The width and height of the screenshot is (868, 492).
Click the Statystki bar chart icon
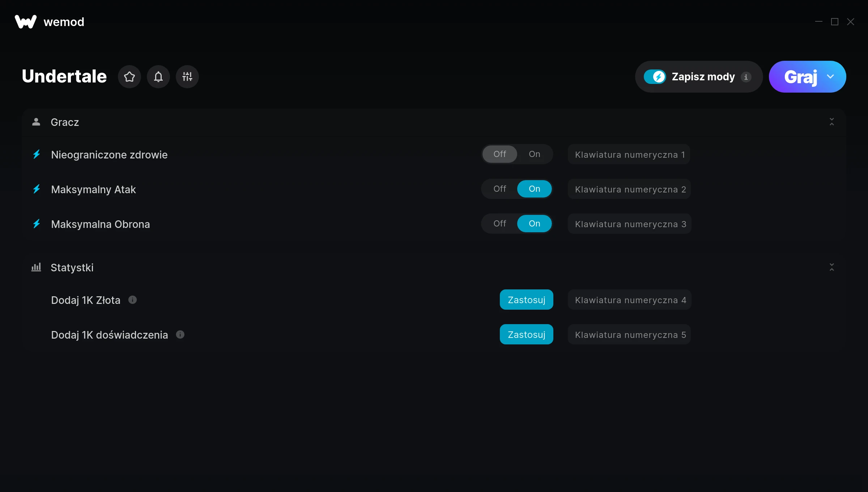click(36, 267)
